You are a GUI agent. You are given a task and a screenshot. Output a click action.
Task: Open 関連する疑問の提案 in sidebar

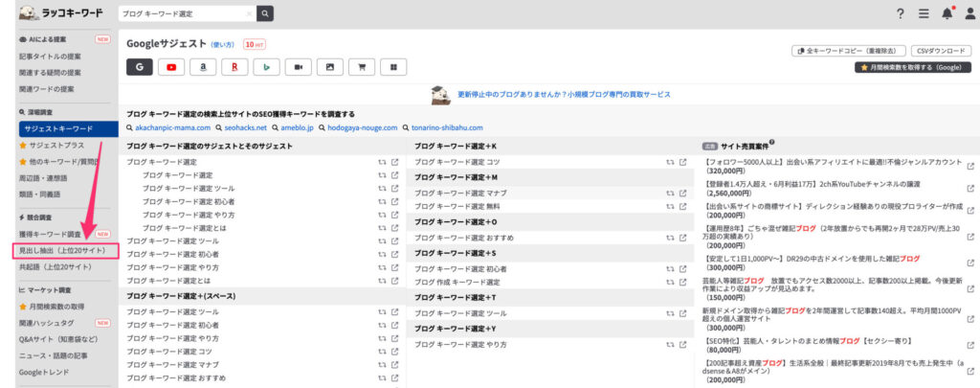tap(50, 72)
